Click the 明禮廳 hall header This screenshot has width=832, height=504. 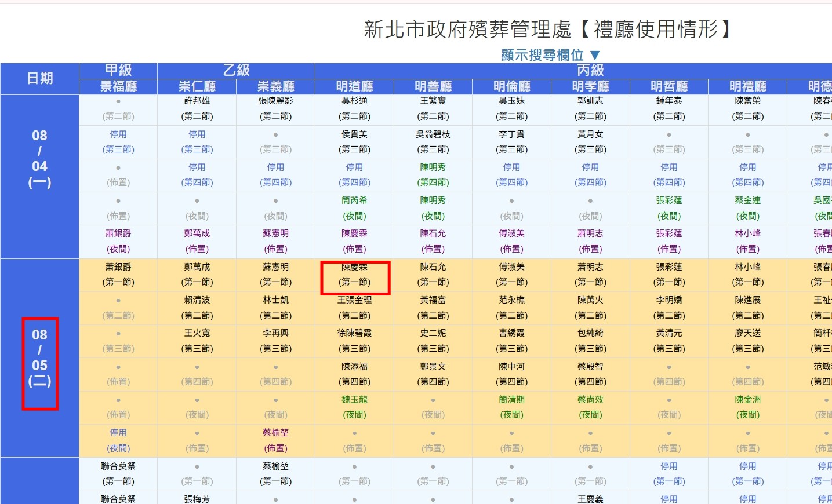(x=748, y=87)
